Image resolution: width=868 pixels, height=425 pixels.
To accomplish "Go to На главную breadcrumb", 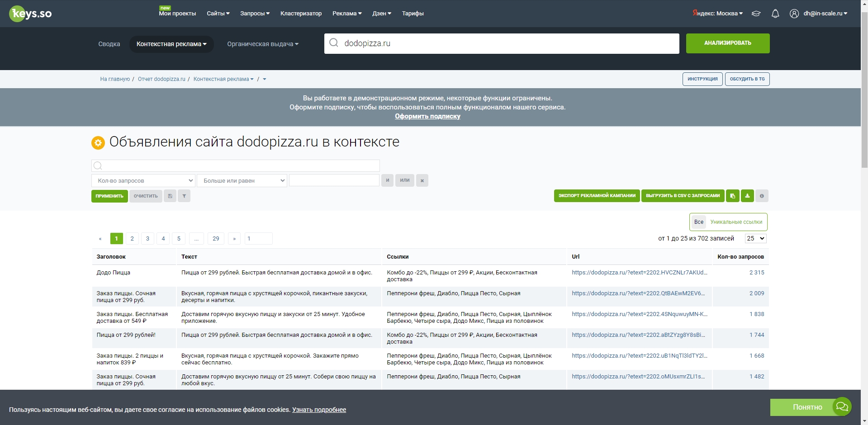I will click(115, 79).
